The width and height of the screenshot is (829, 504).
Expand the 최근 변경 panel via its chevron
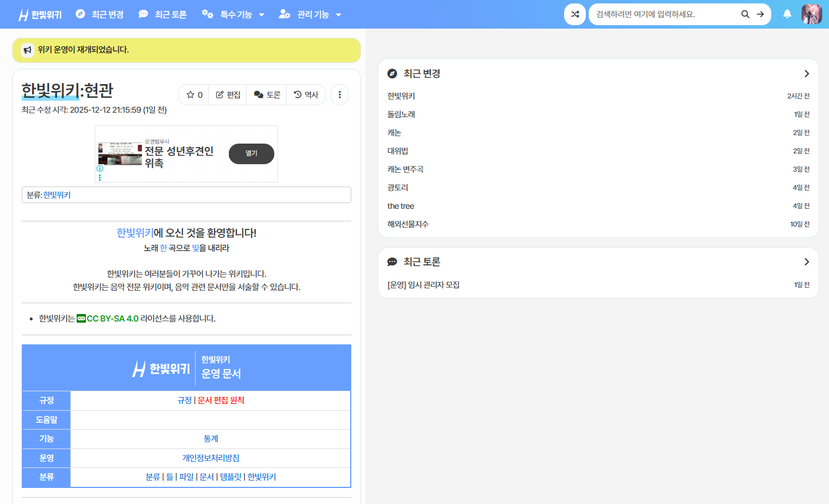pos(806,73)
